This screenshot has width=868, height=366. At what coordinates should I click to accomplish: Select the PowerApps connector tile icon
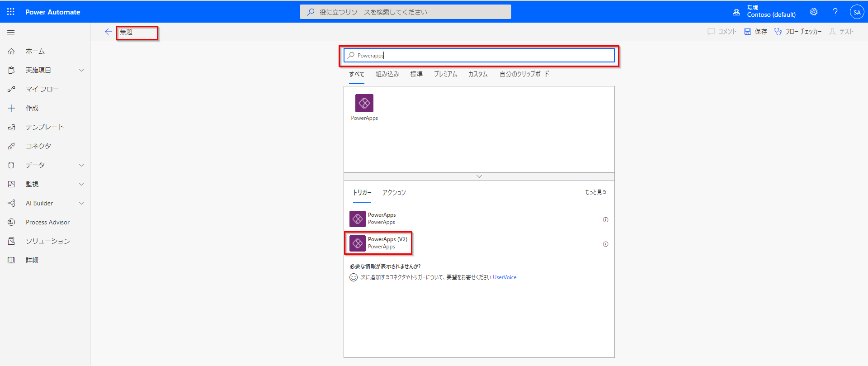coord(364,103)
